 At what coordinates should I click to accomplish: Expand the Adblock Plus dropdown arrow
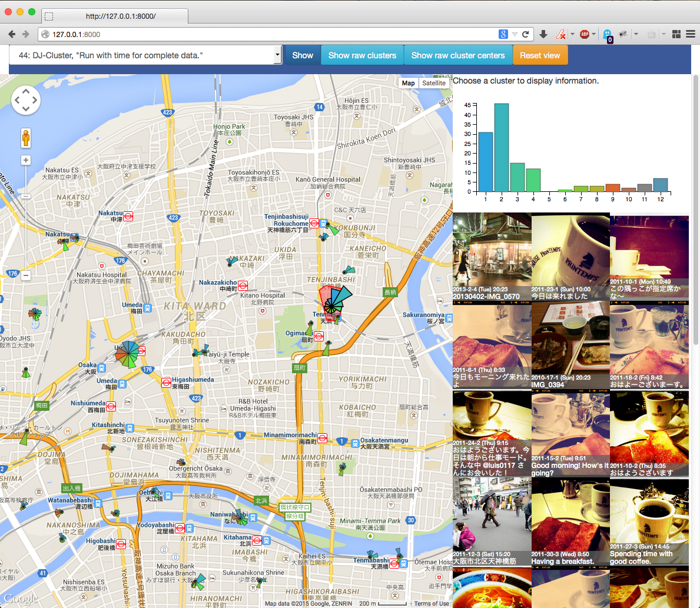click(593, 34)
